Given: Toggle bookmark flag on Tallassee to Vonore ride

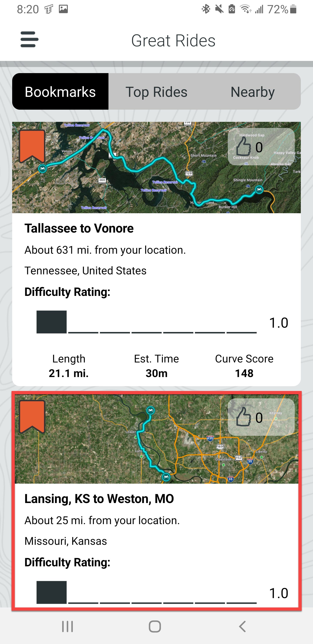Looking at the screenshot, I should (x=32, y=146).
